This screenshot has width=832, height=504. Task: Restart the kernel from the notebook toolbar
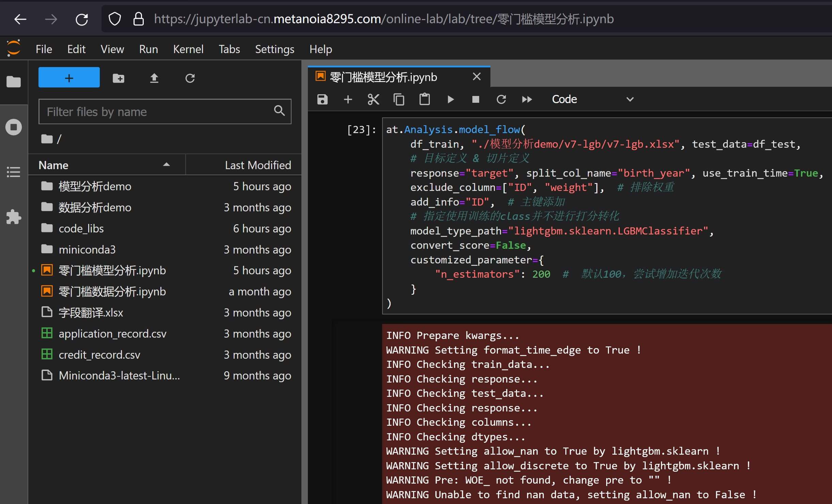[501, 99]
